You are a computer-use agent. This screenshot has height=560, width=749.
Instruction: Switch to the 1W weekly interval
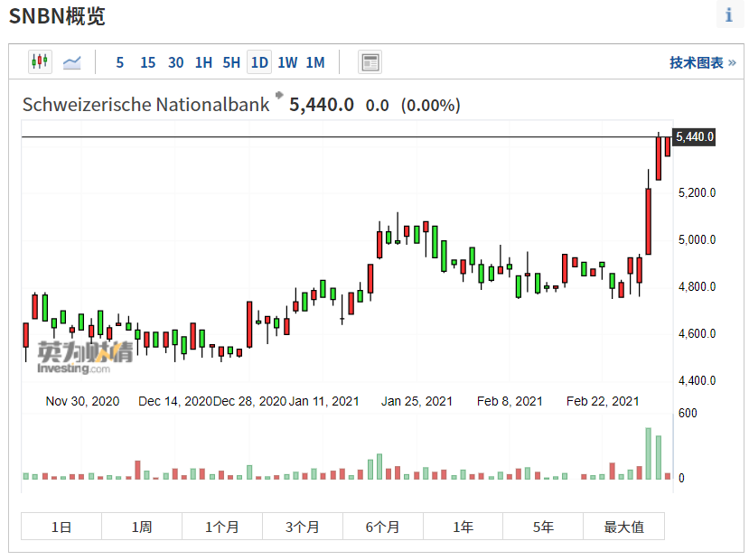(x=287, y=62)
